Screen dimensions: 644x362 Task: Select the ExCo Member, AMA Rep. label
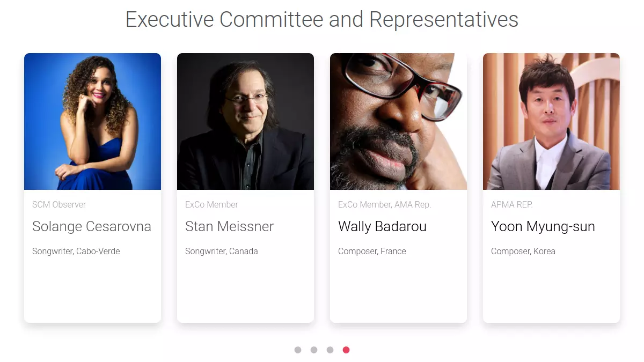[384, 204]
